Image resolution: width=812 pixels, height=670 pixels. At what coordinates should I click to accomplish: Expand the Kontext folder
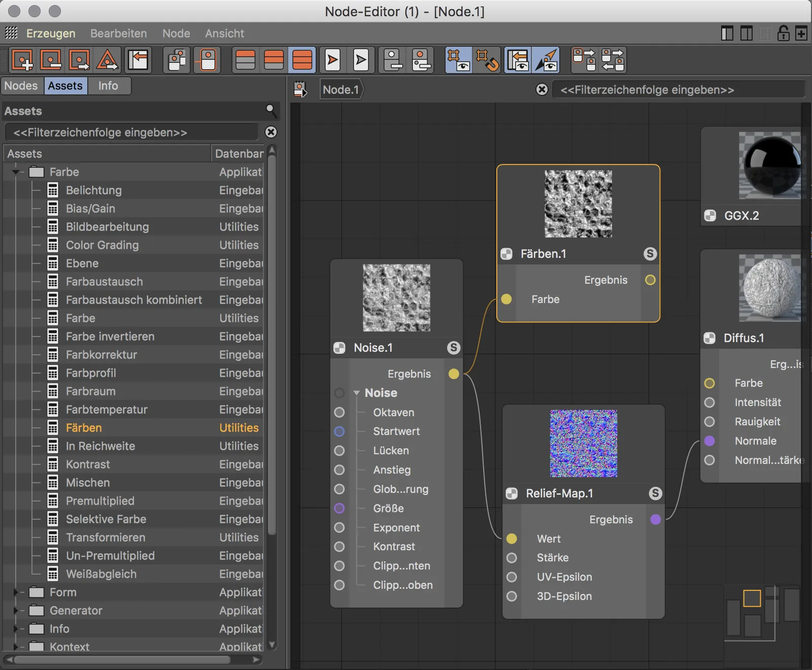[16, 647]
